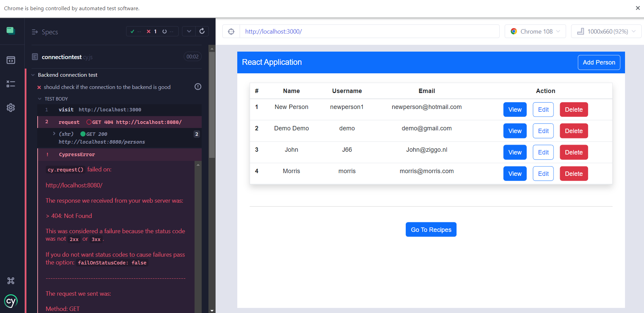Open Settings via the sidebar gear icon

point(11,108)
